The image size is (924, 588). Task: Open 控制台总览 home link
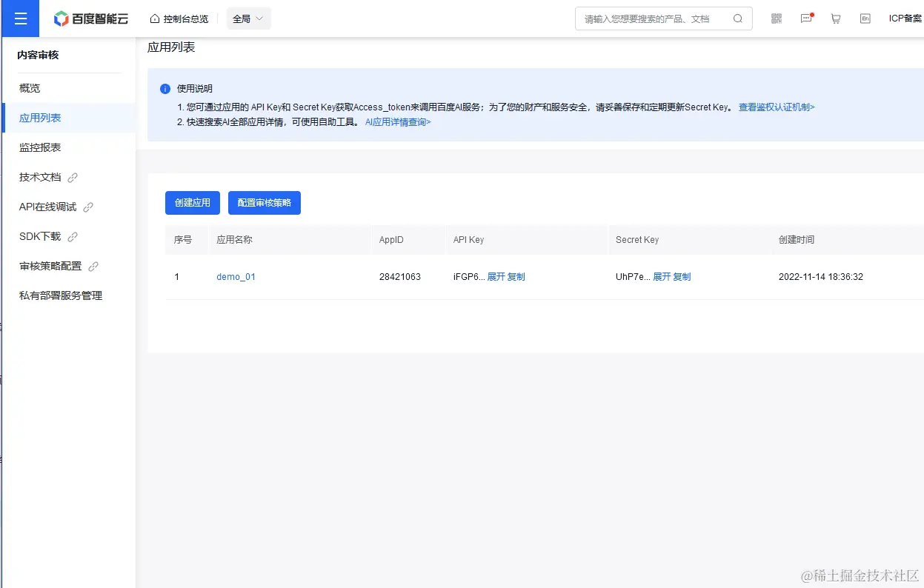pos(179,19)
